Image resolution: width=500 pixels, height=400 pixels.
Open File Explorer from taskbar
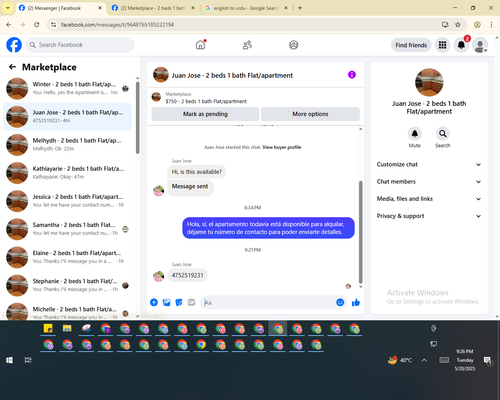(67, 328)
